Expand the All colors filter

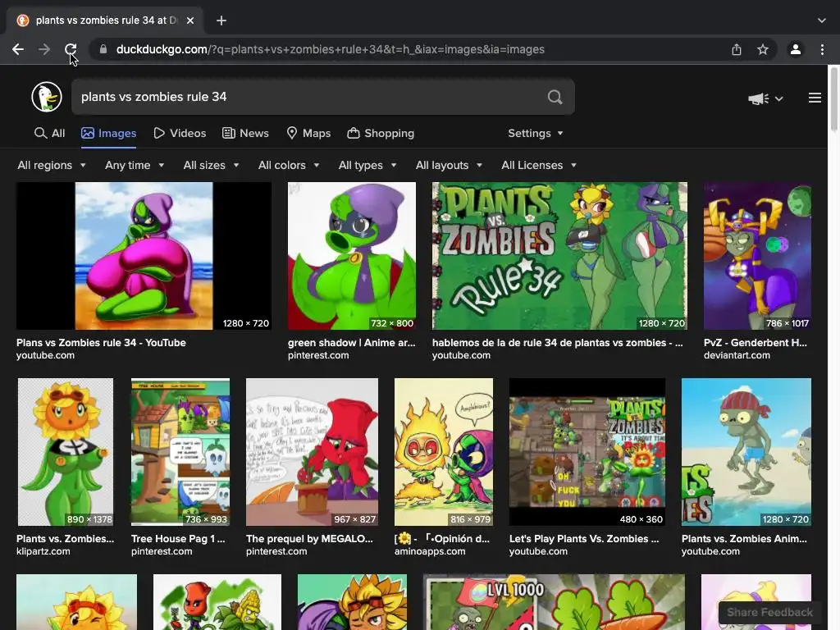click(289, 166)
